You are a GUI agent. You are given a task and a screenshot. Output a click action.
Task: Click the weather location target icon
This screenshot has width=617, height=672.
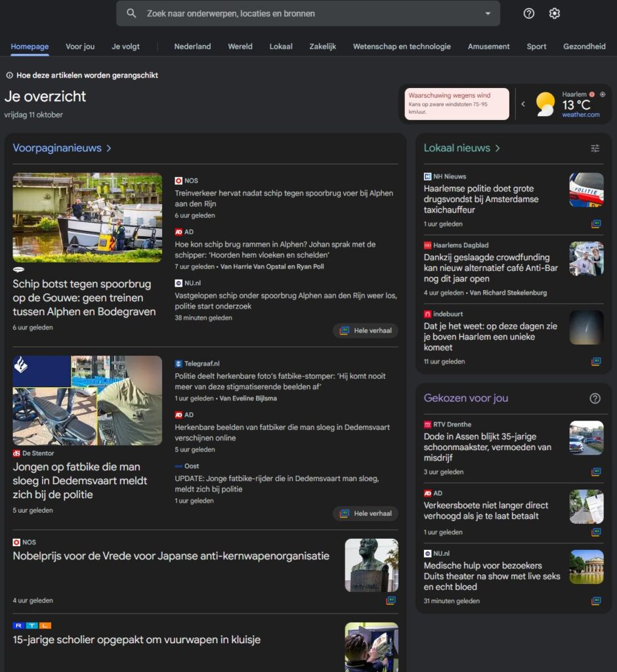pyautogui.click(x=603, y=94)
